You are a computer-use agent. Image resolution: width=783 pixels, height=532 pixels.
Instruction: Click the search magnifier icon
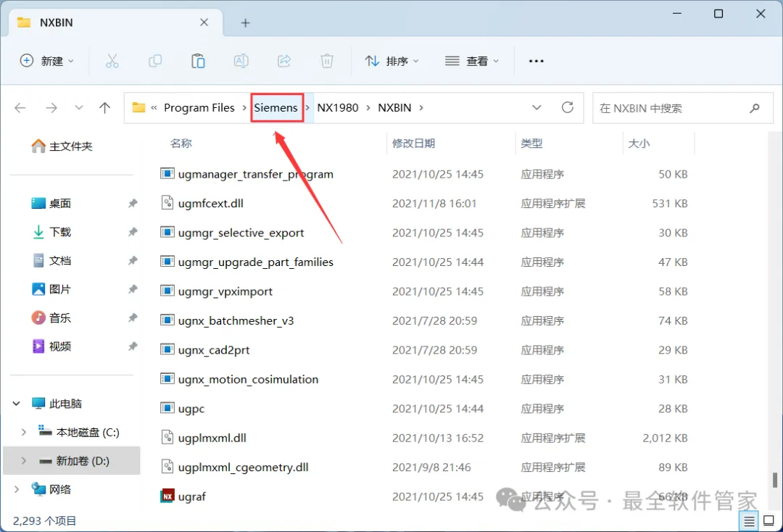[755, 108]
